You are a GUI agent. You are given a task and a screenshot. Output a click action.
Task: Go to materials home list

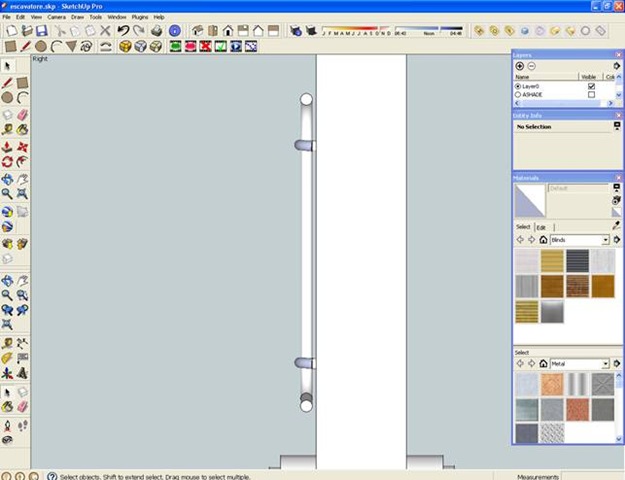coord(543,240)
